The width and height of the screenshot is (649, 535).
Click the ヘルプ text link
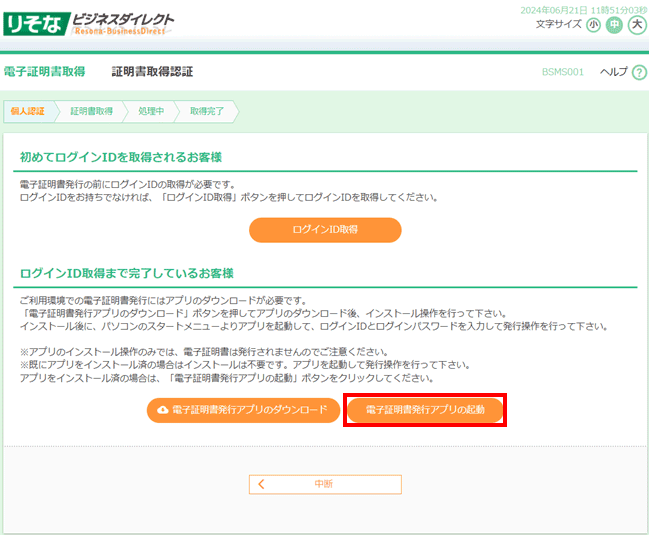(614, 72)
